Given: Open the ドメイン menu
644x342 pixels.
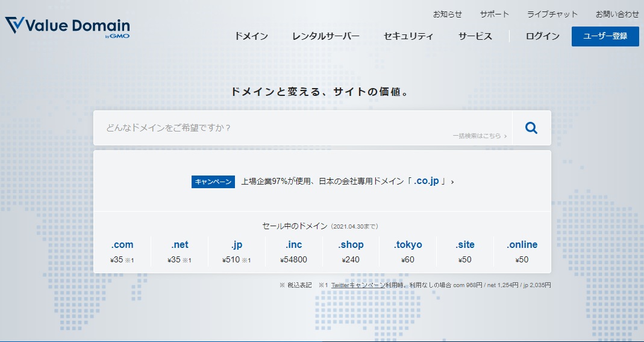Looking at the screenshot, I should pyautogui.click(x=251, y=36).
